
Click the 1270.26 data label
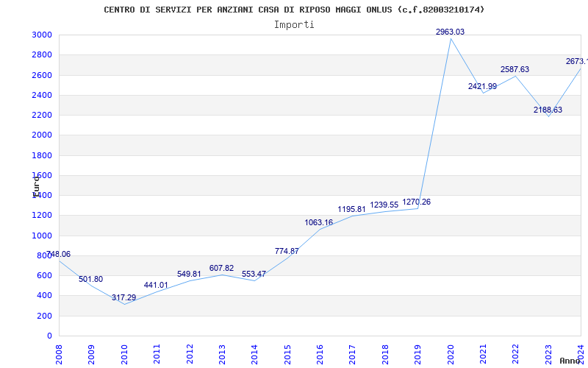click(x=416, y=202)
